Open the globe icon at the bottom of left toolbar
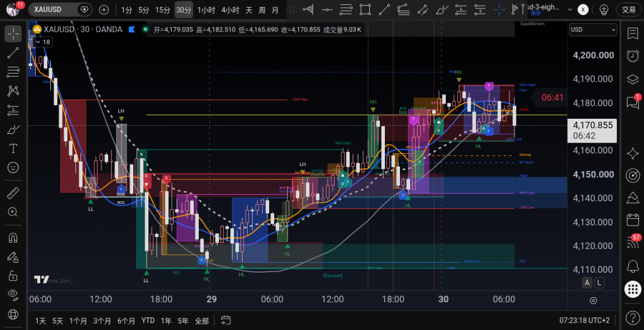Screen dimensions: 644x330 [x=13, y=314]
